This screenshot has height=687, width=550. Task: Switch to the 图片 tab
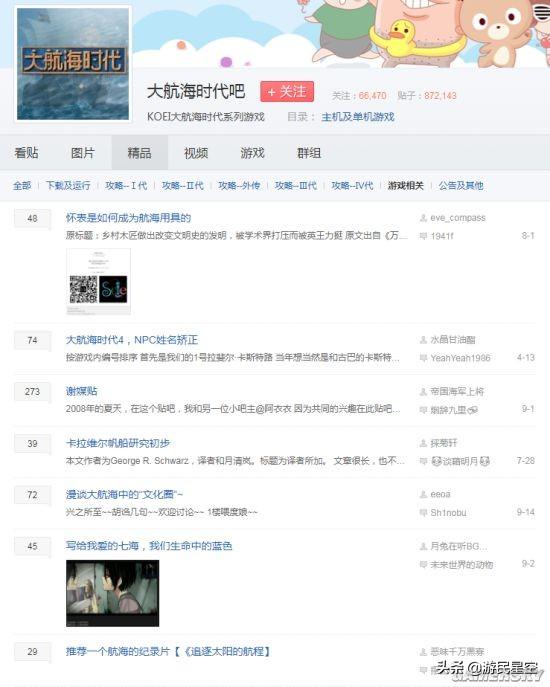click(x=83, y=153)
